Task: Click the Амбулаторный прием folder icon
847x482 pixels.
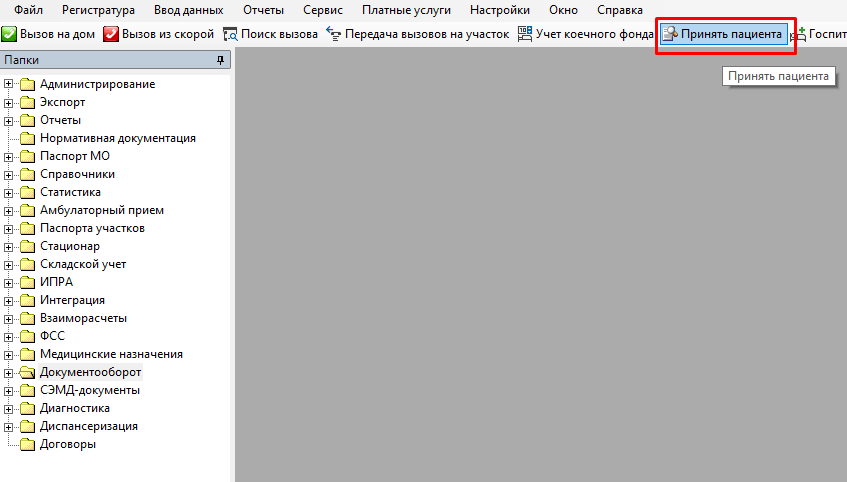Action: 28,210
